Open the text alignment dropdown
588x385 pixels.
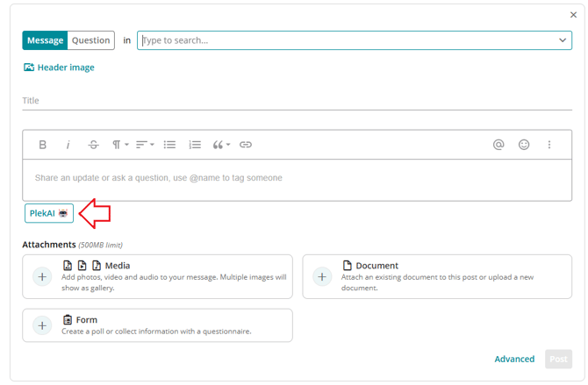click(x=145, y=145)
